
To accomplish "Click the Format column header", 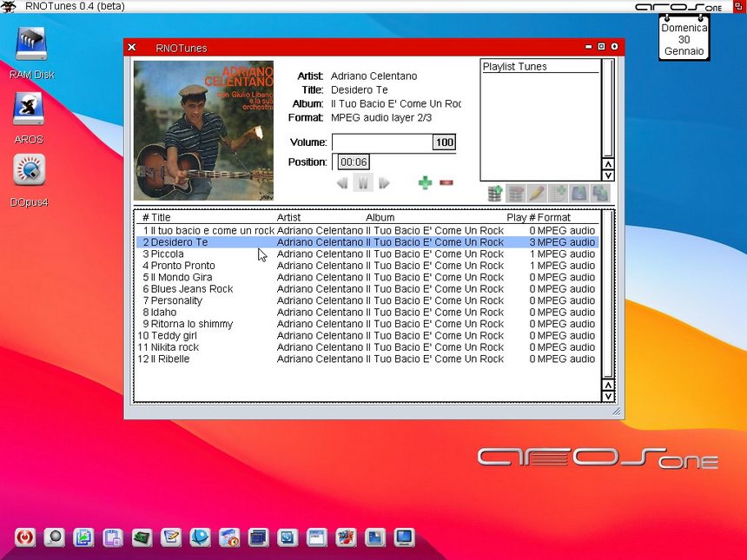I will tap(554, 218).
